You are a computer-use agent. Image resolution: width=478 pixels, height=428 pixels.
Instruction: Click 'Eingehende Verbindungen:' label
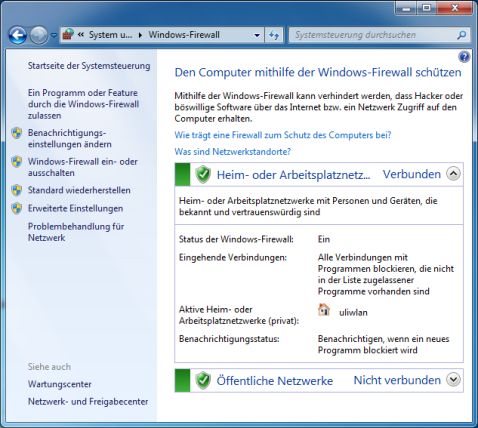(233, 258)
